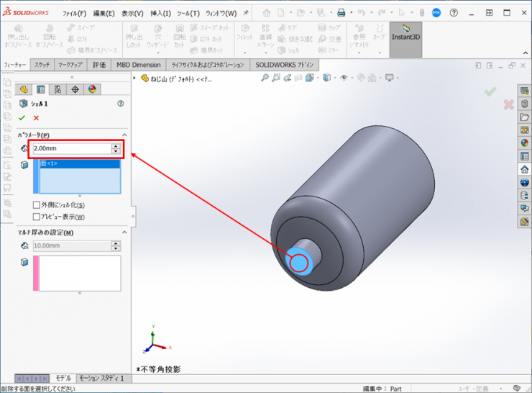Confirm the shell with green checkmark in panel
Viewport: 532px width, 393px height.
click(22, 118)
